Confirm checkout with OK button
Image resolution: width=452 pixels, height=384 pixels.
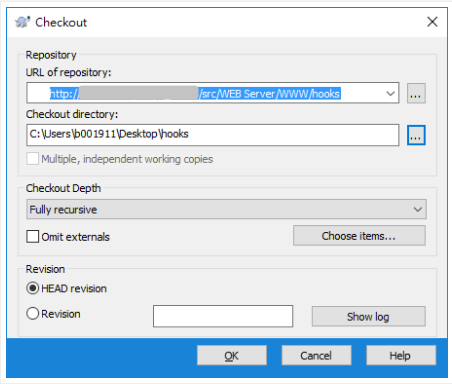(x=232, y=355)
